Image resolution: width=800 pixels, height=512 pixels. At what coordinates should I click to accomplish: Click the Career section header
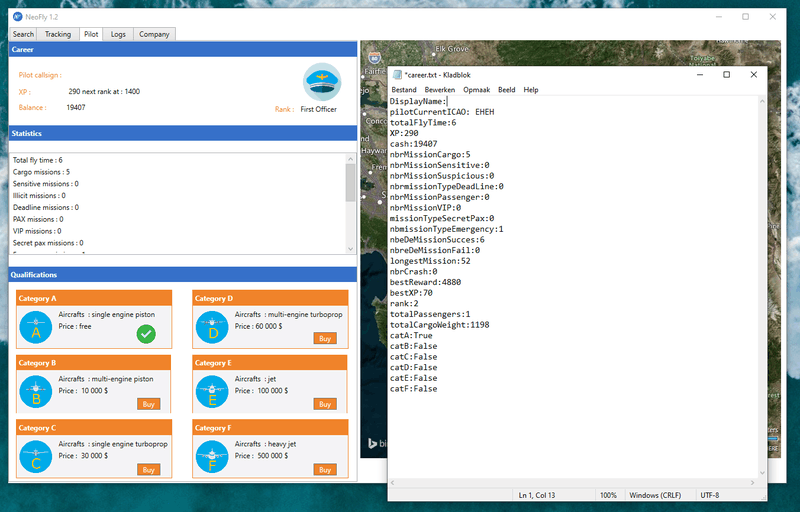coord(183,49)
